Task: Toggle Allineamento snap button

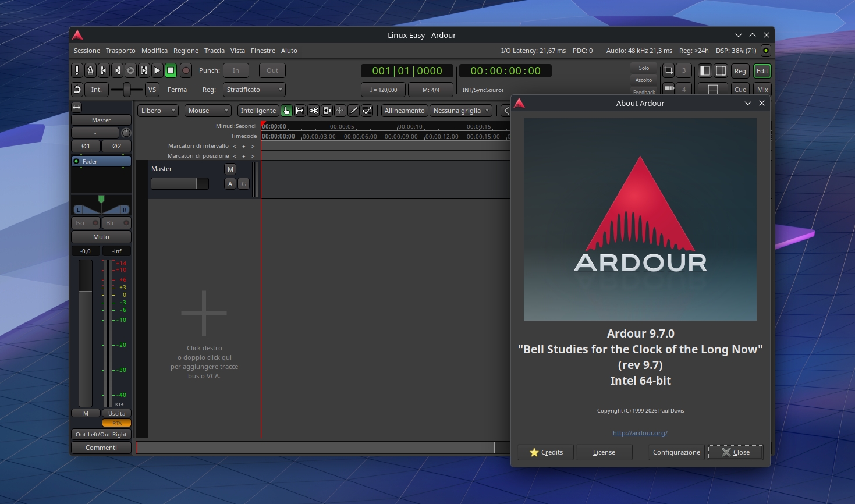Action: pos(405,111)
